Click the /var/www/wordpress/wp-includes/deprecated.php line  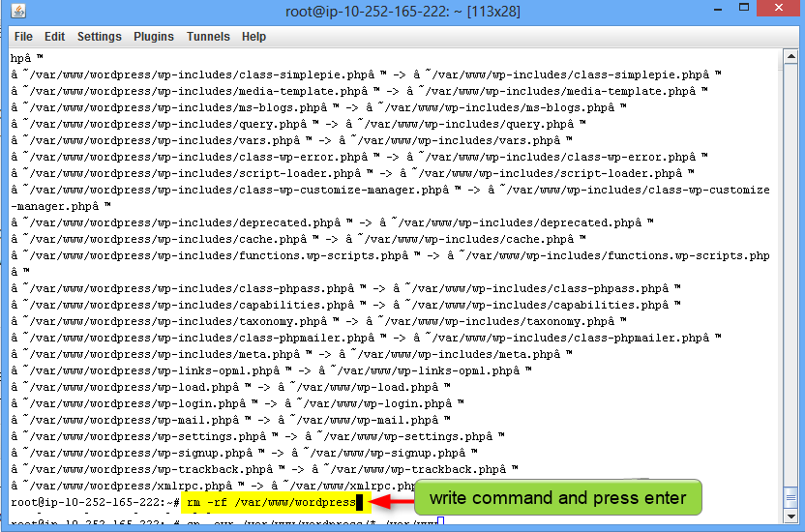[332, 222]
